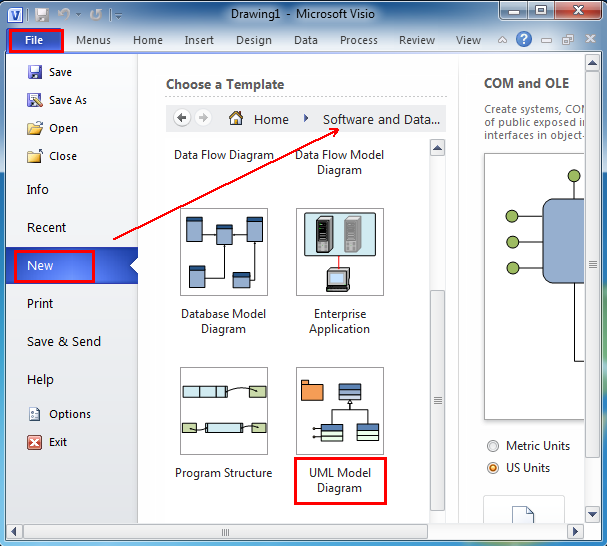Open Customize Quick Access Toolbar dropdown
This screenshot has width=607, height=546.
point(118,16)
